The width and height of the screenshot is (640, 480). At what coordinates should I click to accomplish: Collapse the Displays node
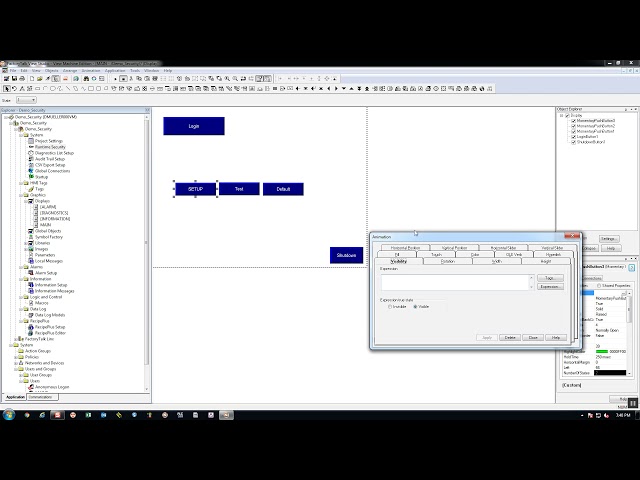[26, 201]
